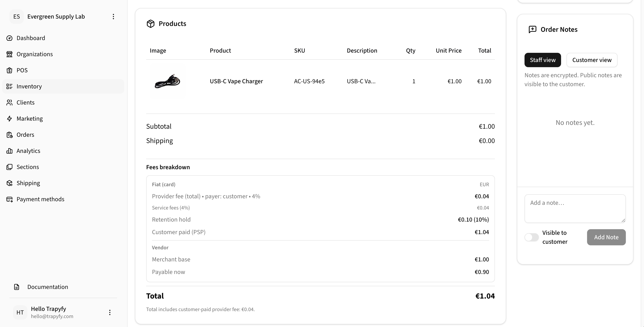Click the USB-C Vape Charger product thumbnail

point(167,81)
